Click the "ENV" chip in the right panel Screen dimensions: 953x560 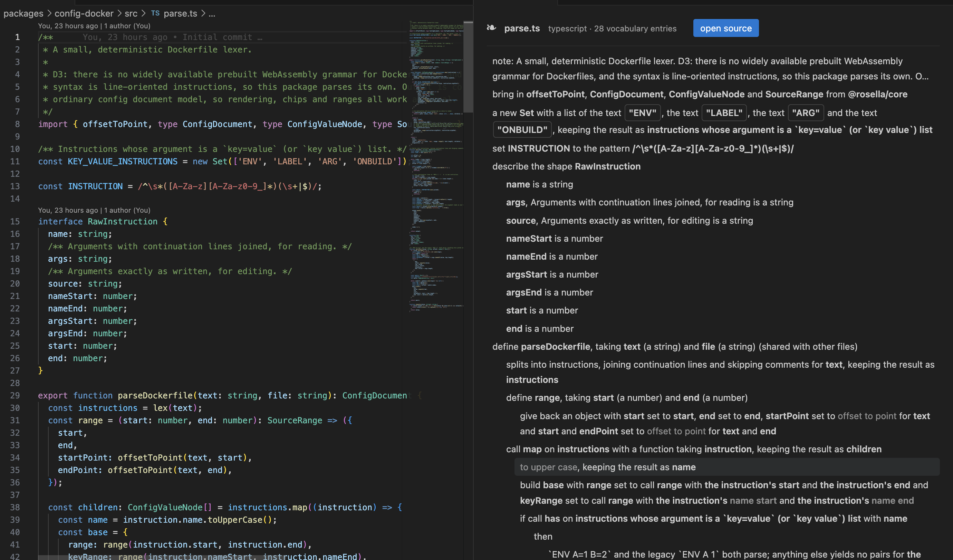[643, 113]
